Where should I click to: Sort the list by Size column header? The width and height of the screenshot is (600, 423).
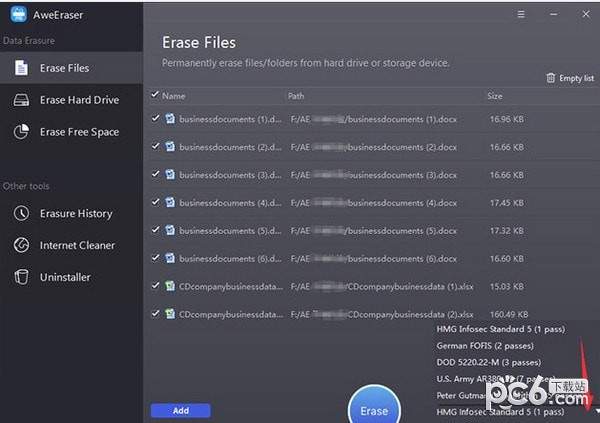[495, 96]
